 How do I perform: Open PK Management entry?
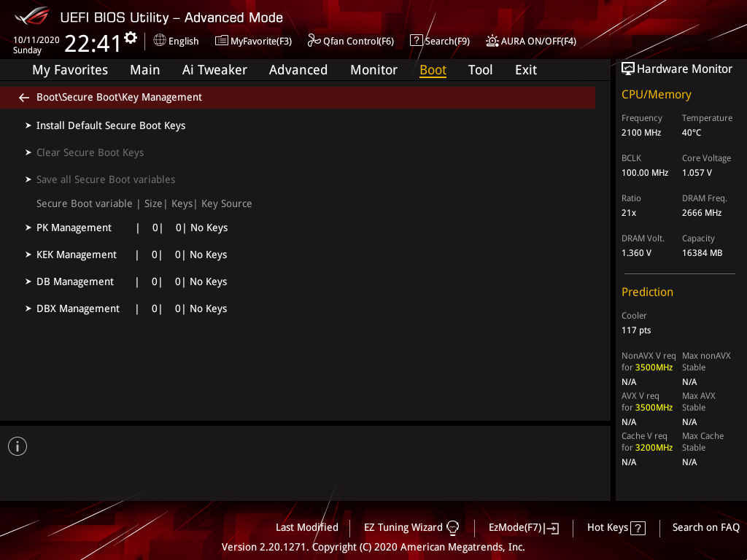74,228
